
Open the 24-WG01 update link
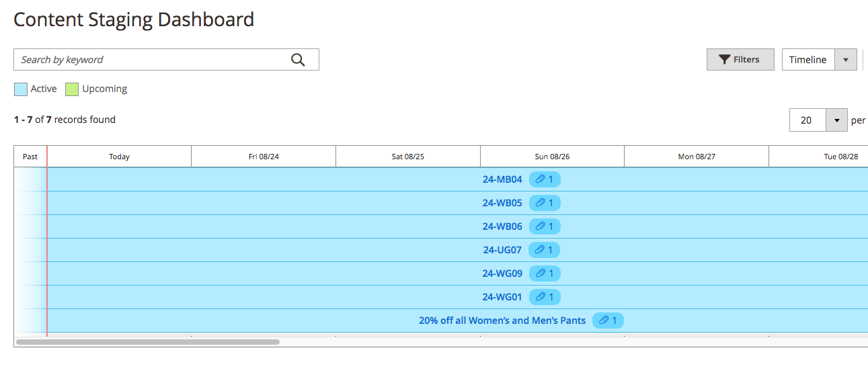click(502, 297)
